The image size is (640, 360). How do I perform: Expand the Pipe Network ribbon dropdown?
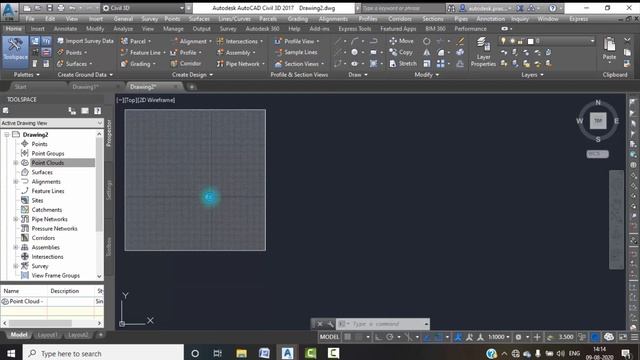coord(263,64)
